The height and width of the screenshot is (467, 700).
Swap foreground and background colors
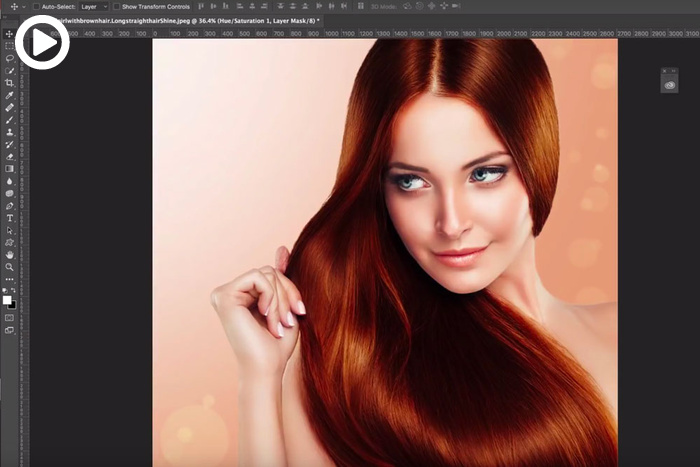(13, 290)
